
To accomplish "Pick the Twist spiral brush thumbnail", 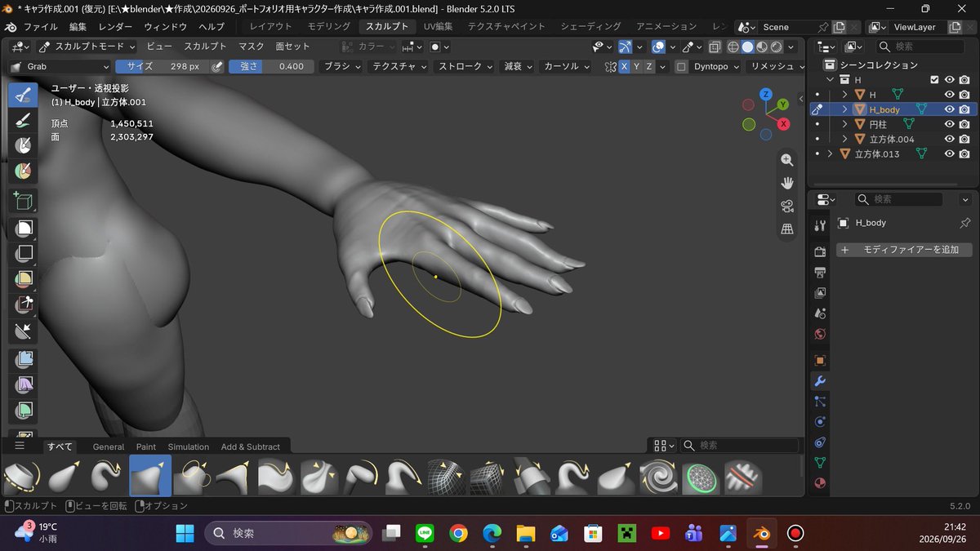I will (x=658, y=477).
